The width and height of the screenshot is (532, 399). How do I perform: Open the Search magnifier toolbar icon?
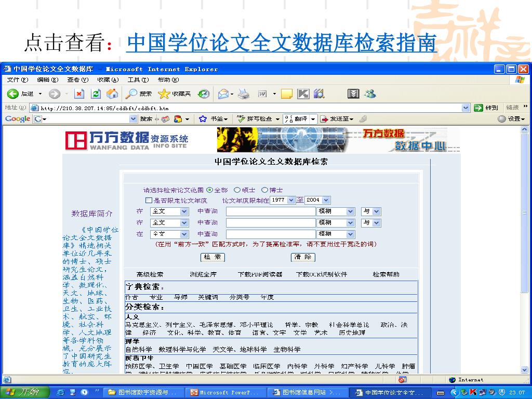[x=131, y=94]
